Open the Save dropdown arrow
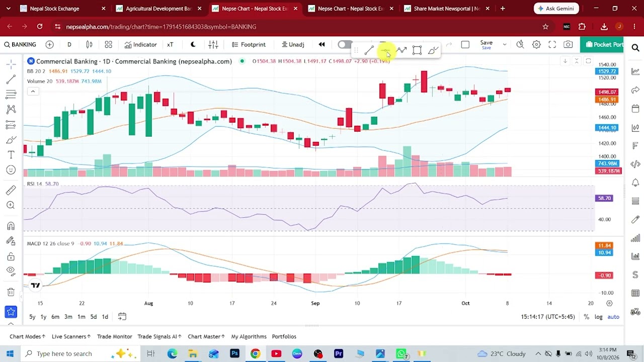The width and height of the screenshot is (644, 362). click(x=505, y=45)
